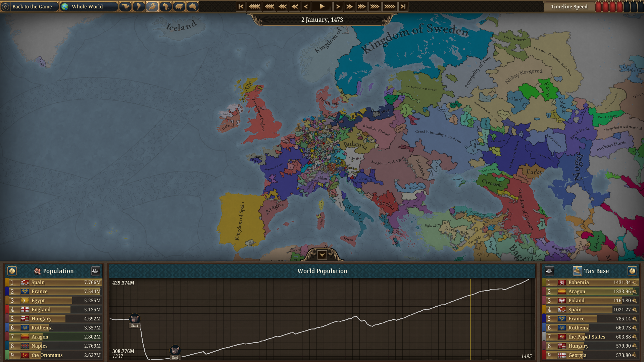
Task: Step backward one increment on timeline
Action: pyautogui.click(x=306, y=6)
